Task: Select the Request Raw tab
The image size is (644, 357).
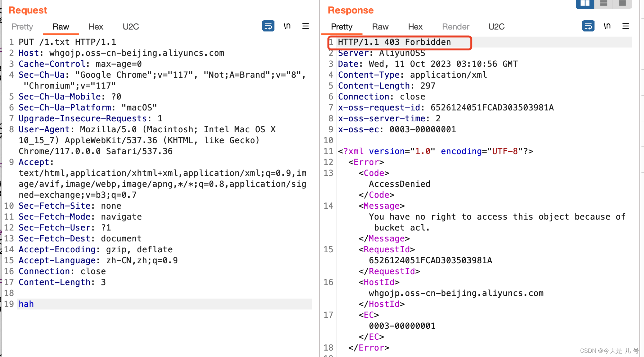Action: pos(61,27)
